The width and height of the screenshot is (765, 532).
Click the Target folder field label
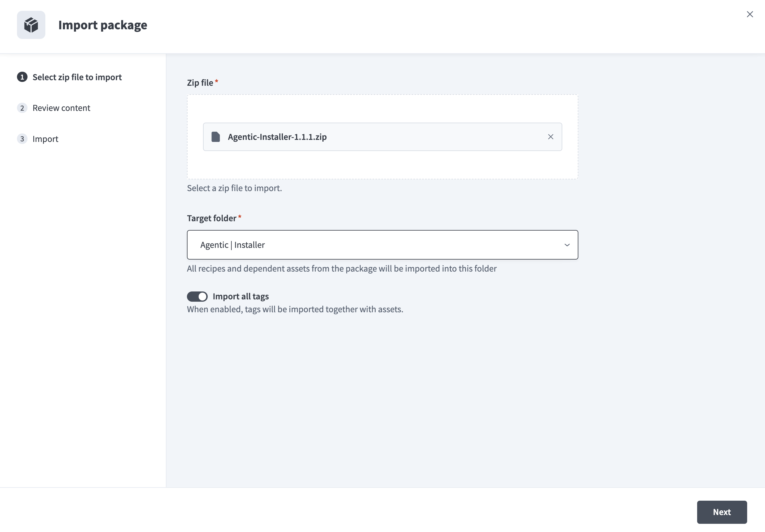[212, 218]
